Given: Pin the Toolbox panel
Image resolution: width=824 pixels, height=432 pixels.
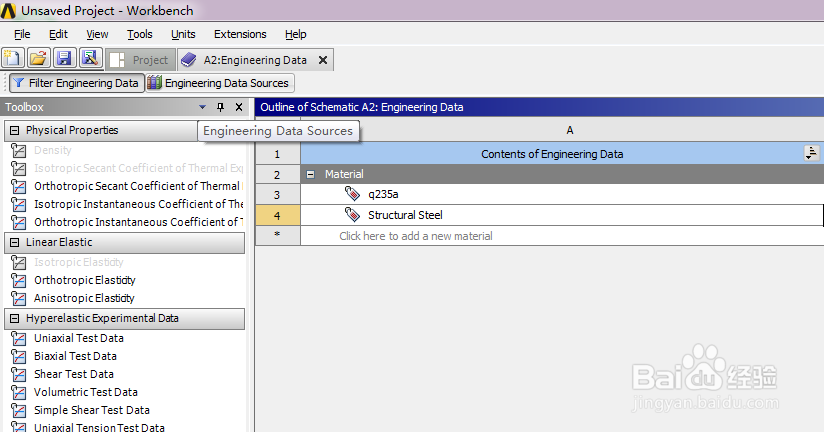Looking at the screenshot, I should 220,107.
